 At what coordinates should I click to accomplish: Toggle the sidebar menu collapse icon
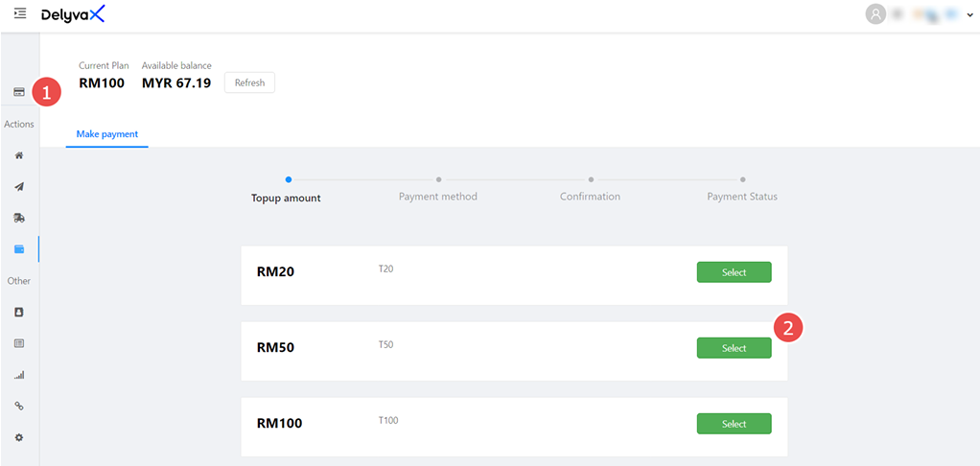click(x=19, y=13)
